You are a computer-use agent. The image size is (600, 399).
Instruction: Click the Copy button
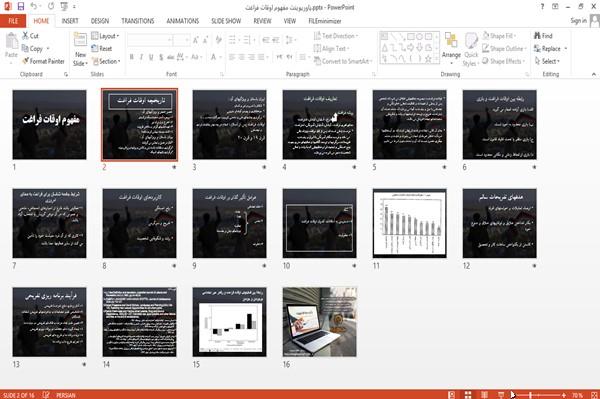(32, 49)
